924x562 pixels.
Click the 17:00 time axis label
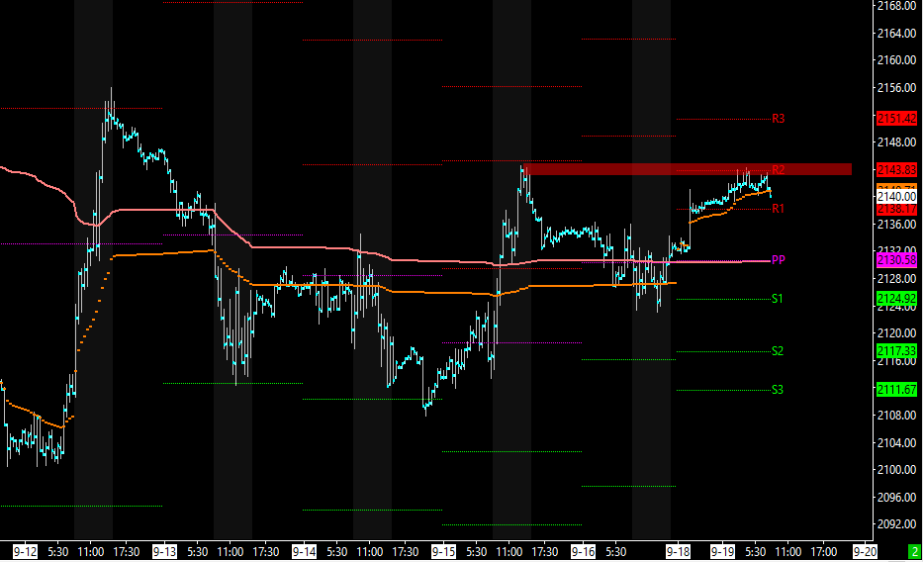pos(824,552)
